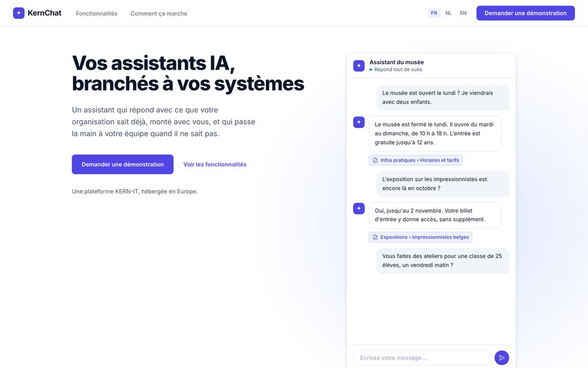The image size is (588, 368).
Task: Click the KernChat logo icon in header
Action: coord(19,13)
